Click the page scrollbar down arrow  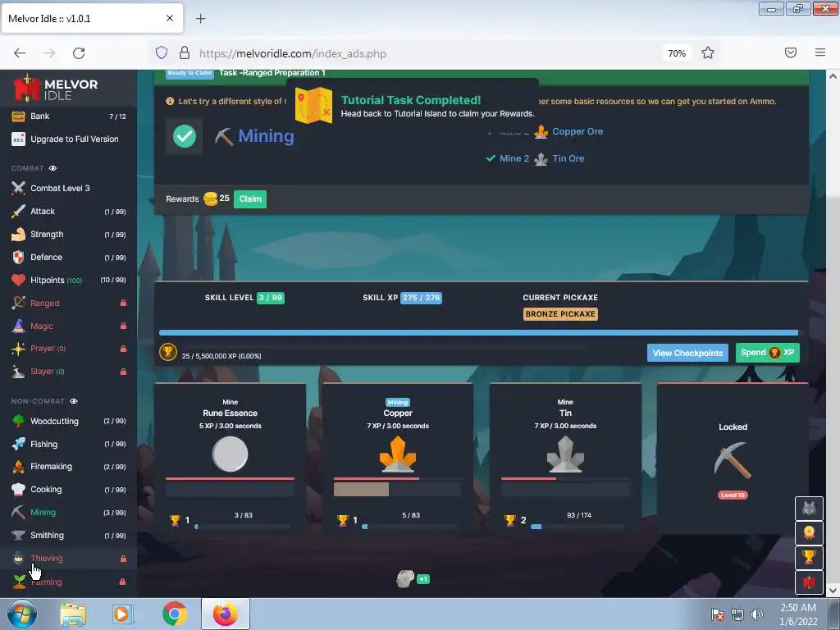(x=833, y=591)
